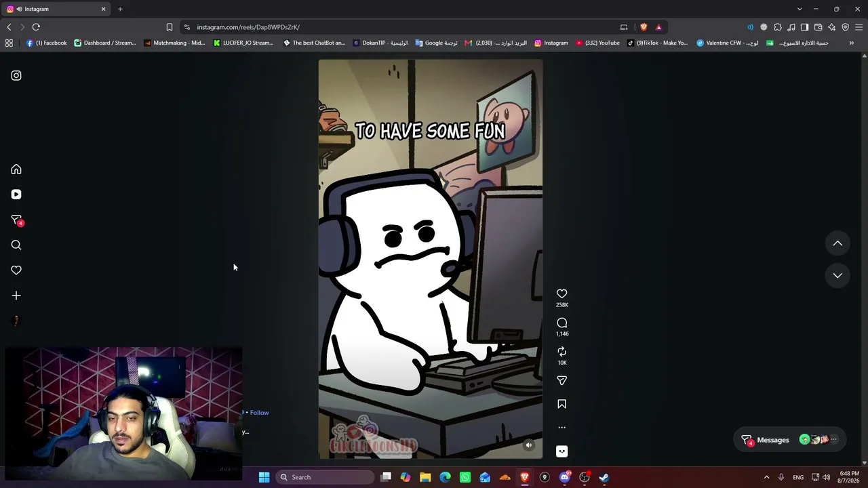The width and height of the screenshot is (868, 488).
Task: Open The best ChatBot bookmark
Action: (x=314, y=43)
